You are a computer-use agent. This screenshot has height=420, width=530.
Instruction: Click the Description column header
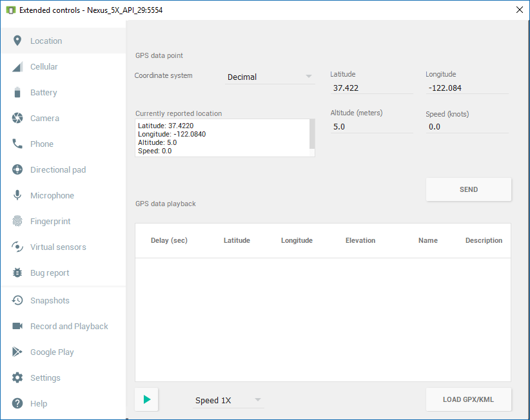pos(484,240)
